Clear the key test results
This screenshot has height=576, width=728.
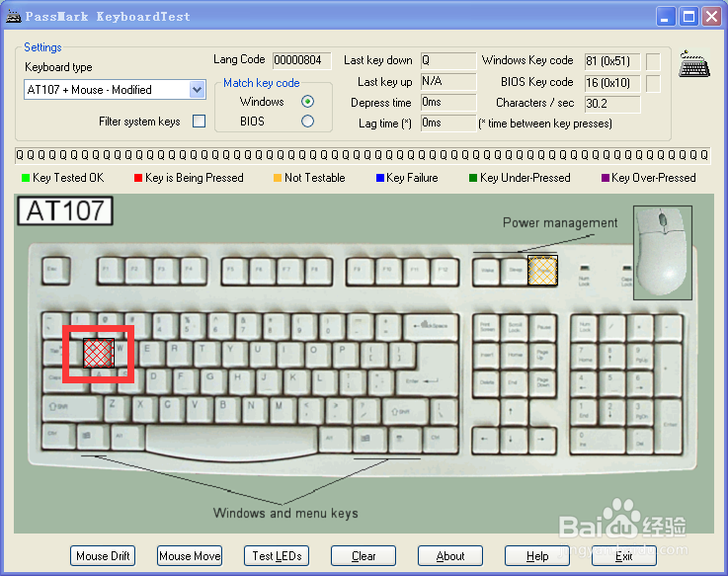point(364,556)
